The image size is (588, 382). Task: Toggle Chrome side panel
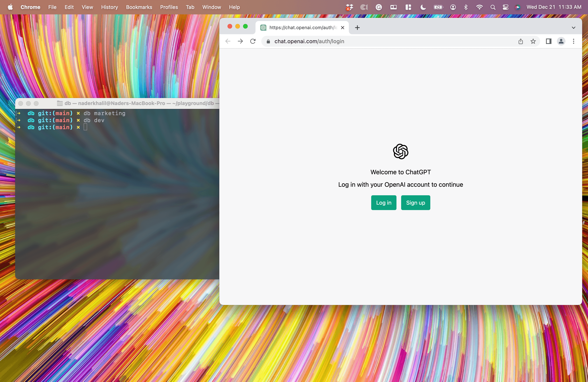click(549, 41)
